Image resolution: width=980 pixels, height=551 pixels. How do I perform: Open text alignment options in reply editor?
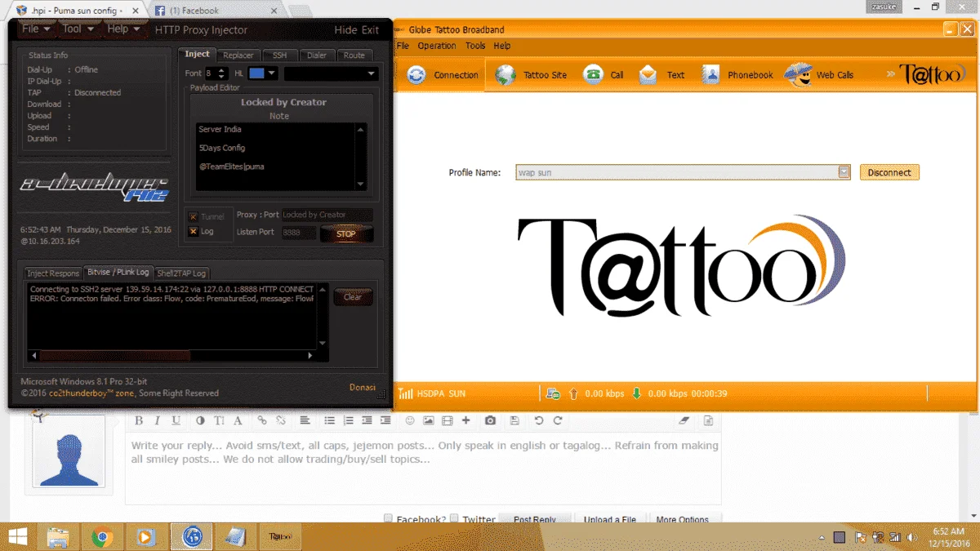point(305,420)
